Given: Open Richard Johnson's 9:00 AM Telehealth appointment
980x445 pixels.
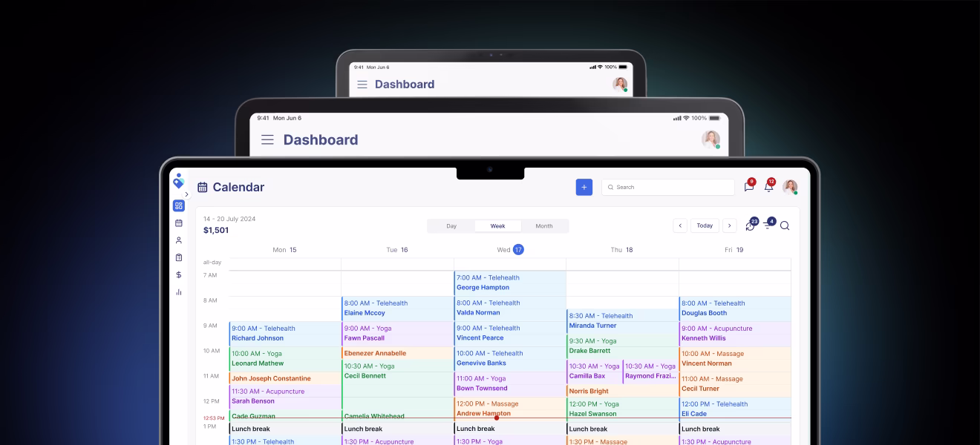Looking at the screenshot, I should (284, 333).
